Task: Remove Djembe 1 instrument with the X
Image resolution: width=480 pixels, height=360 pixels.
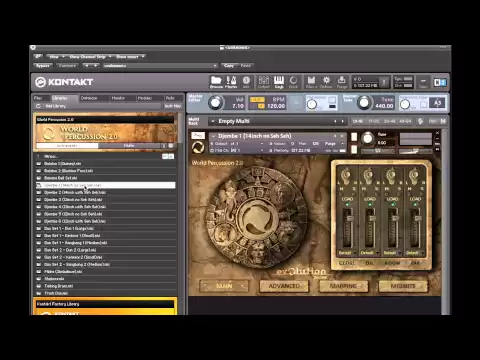Action: [438, 133]
